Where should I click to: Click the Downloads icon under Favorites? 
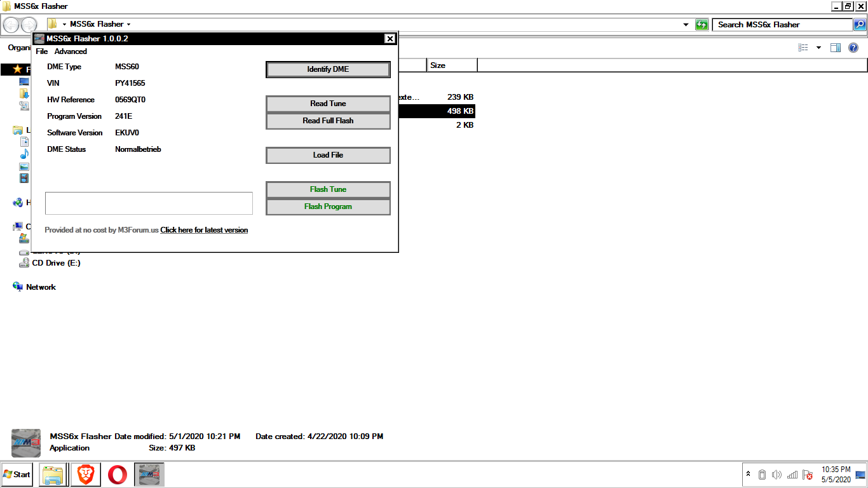tap(24, 94)
